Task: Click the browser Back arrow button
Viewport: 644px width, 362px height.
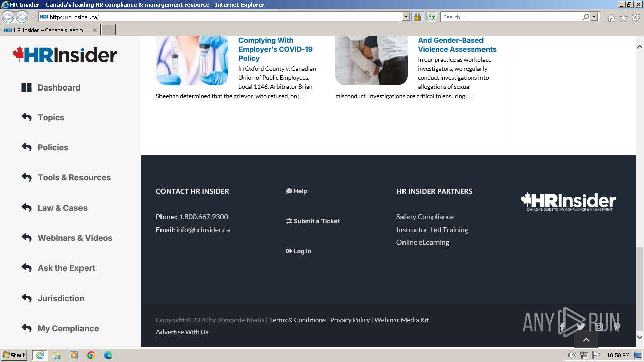Action: pos(8,17)
